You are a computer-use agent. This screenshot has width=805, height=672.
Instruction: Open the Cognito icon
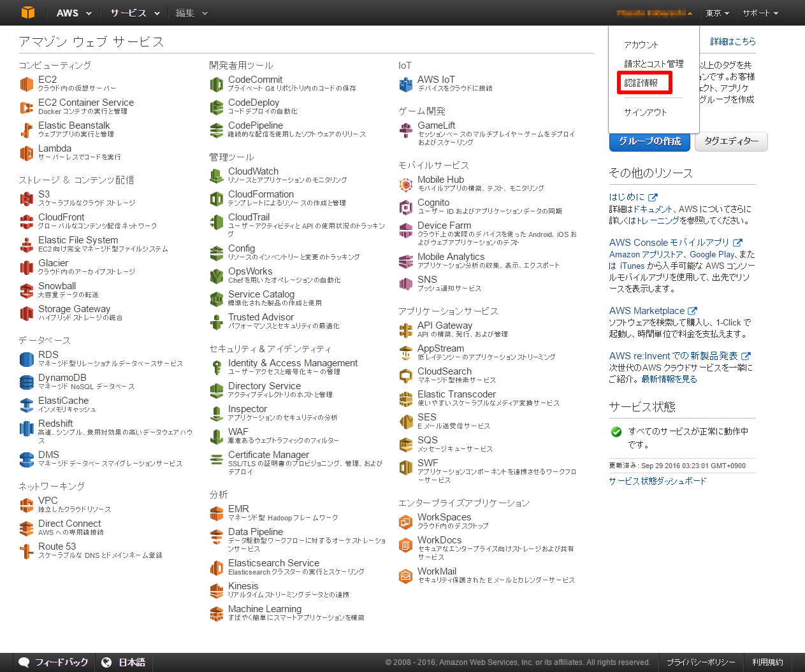point(405,207)
